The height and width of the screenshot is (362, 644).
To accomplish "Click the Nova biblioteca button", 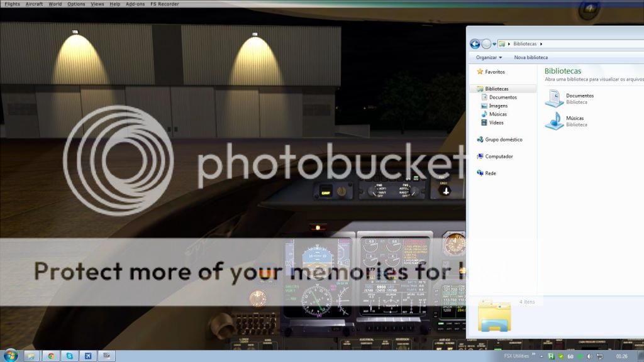I will (531, 57).
